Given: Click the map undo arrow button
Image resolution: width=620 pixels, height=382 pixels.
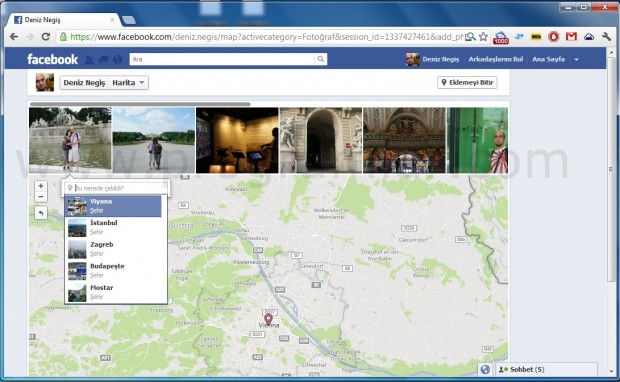Looking at the screenshot, I should click(x=41, y=213).
